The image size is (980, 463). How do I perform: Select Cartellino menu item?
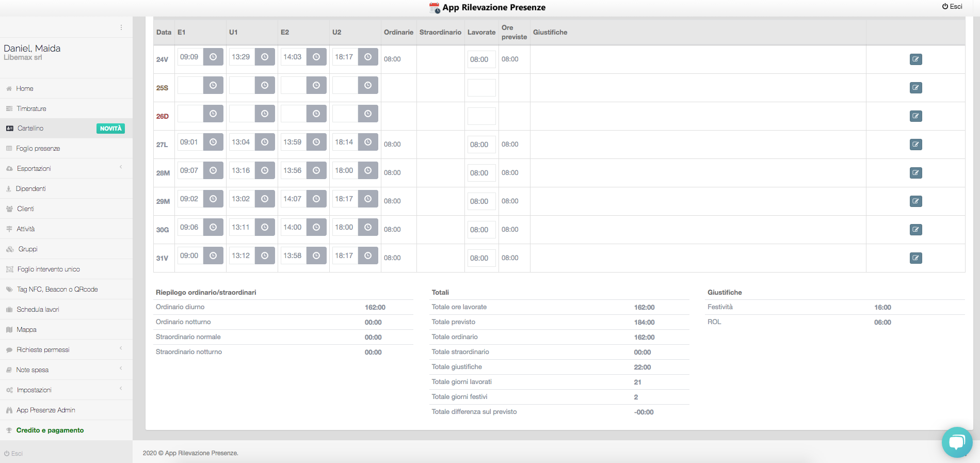click(66, 128)
